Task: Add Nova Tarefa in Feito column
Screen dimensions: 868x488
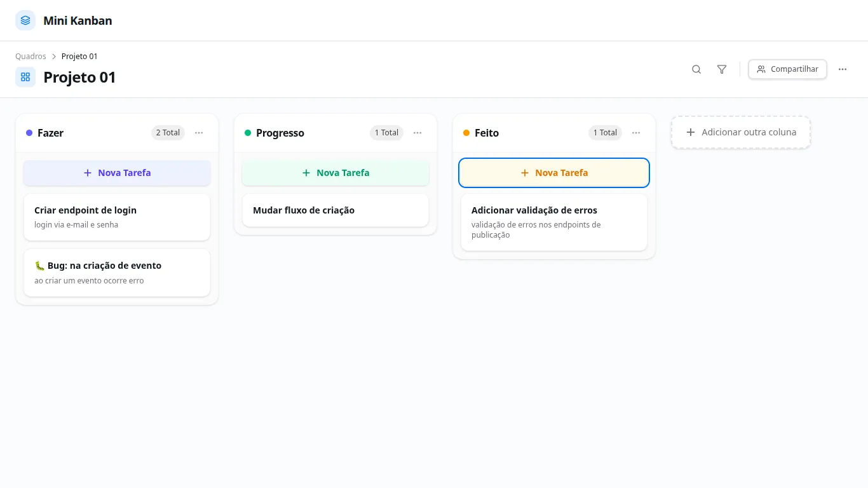Action: click(x=554, y=173)
